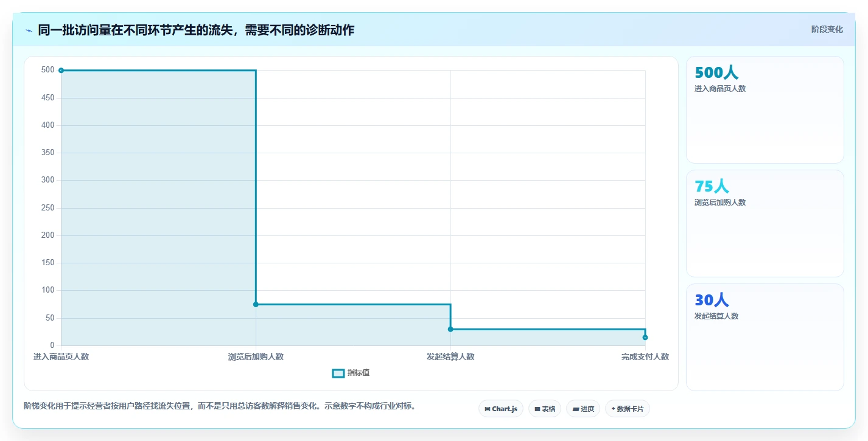Click the chart title about 访问量流失
The width and height of the screenshot is (868, 441).
pyautogui.click(x=196, y=30)
